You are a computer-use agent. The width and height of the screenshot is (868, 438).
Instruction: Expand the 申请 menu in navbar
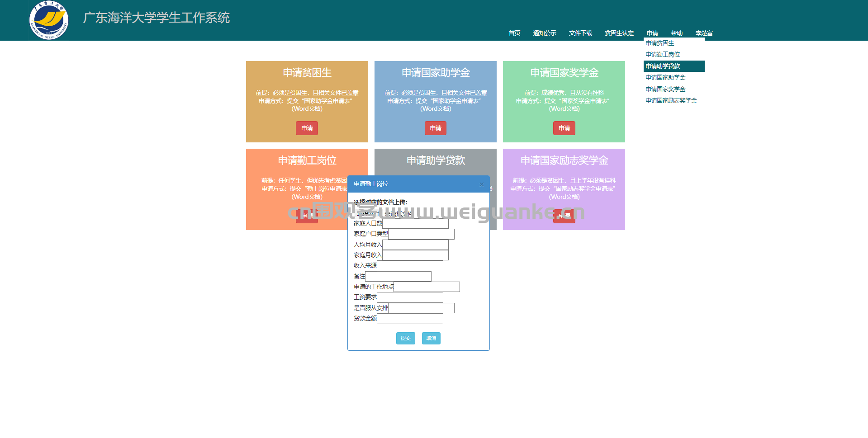pos(652,33)
